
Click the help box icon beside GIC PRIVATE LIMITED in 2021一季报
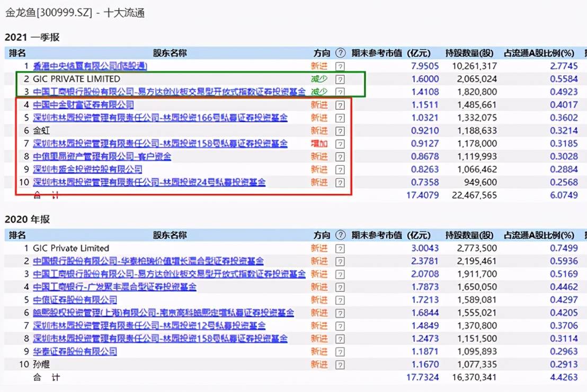[340, 79]
